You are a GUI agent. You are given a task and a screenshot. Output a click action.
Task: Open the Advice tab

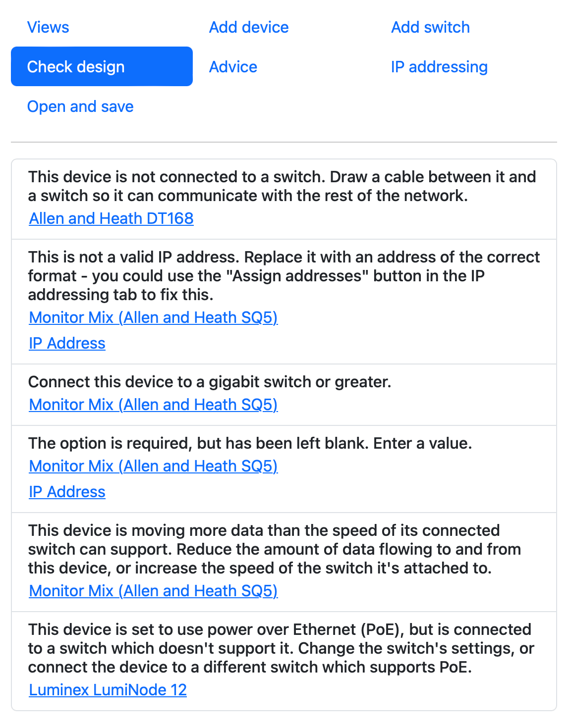coord(233,67)
